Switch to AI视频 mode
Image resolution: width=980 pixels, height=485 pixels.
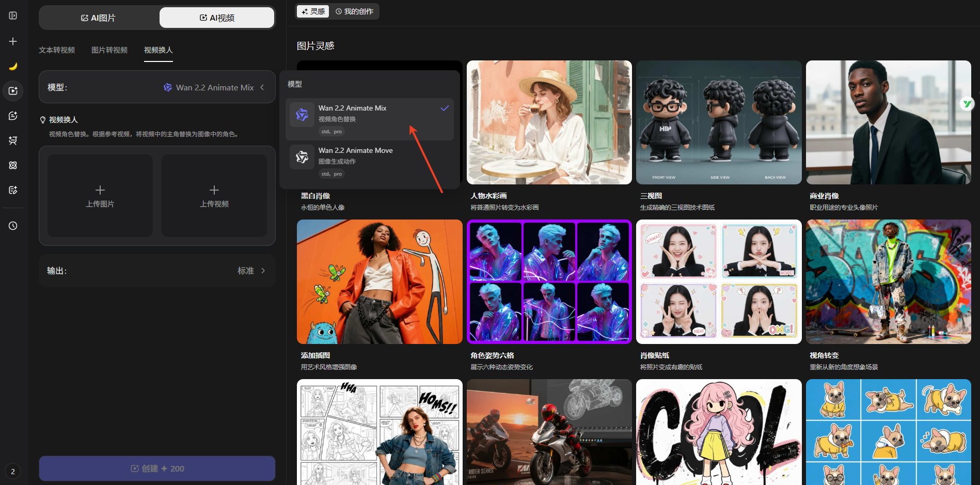[x=217, y=18]
